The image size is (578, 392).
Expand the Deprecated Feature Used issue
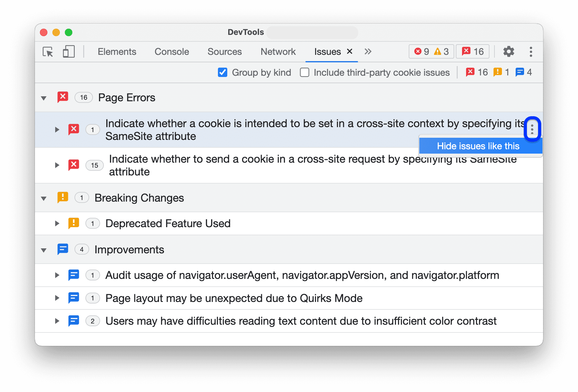point(57,223)
